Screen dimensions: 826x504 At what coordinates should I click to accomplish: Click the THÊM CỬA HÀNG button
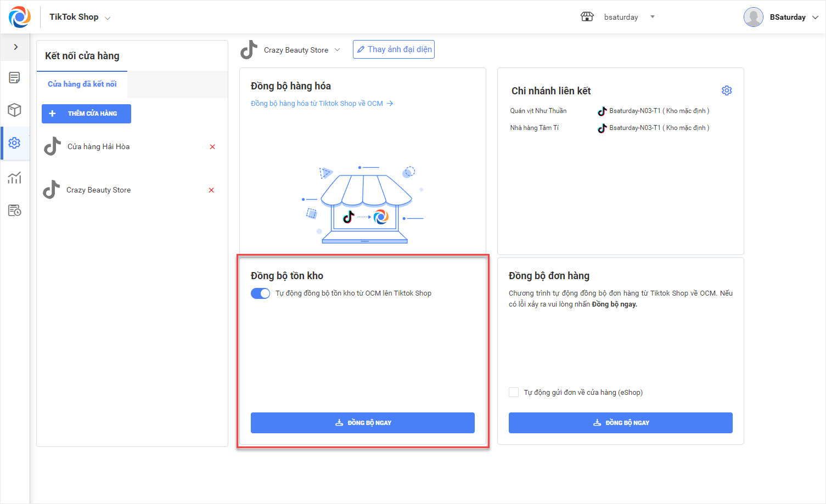86,114
